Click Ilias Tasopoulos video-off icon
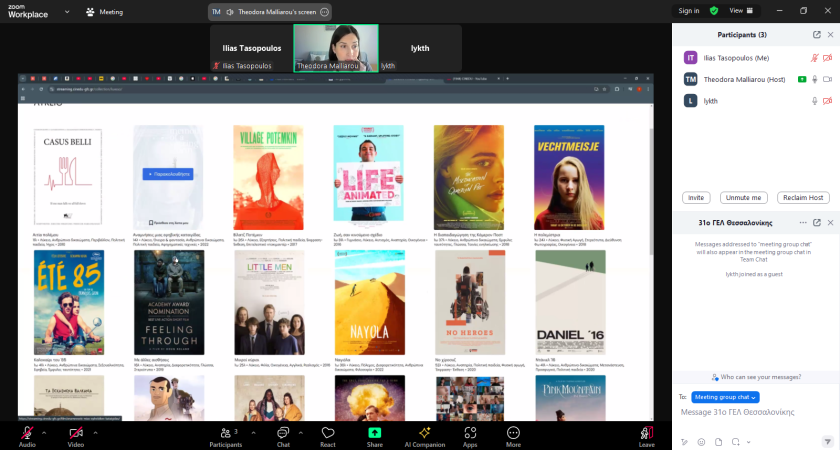The image size is (840, 450). coord(828,58)
